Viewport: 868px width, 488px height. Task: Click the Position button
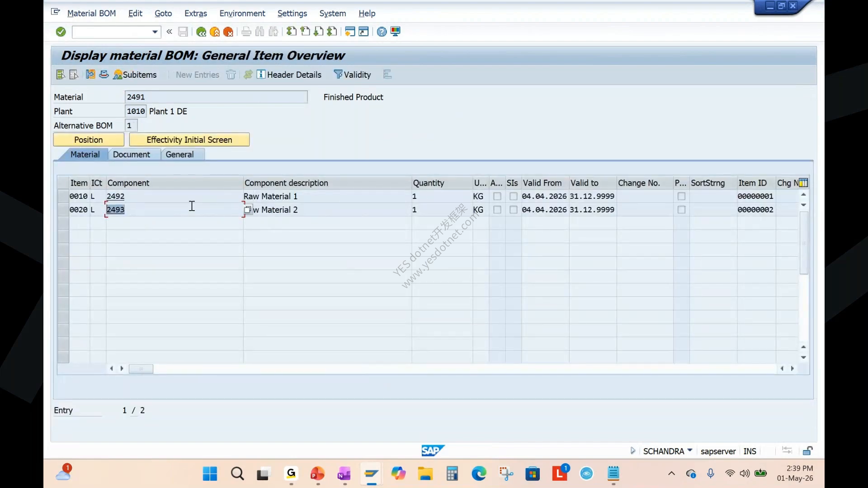89,140
